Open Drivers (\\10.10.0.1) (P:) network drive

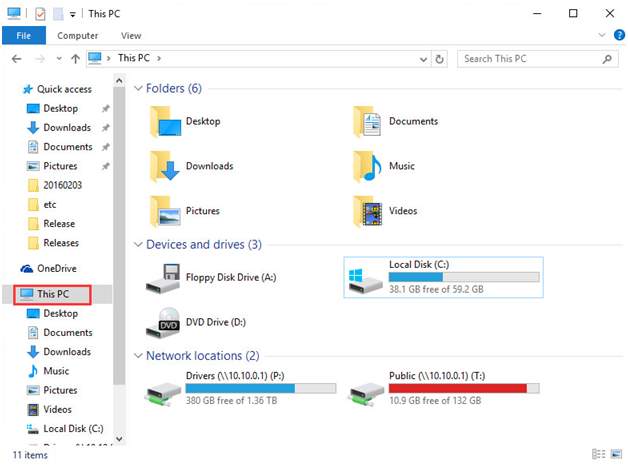(241, 388)
